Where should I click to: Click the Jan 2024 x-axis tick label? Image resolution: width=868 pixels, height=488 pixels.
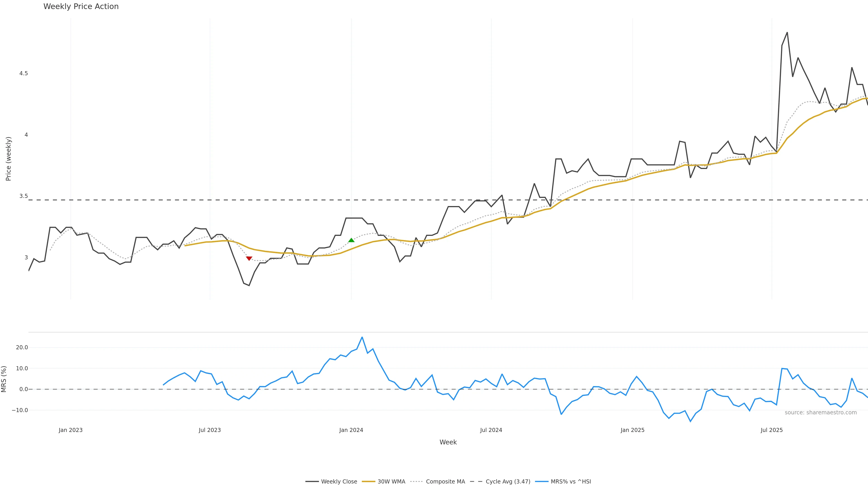[x=351, y=430]
